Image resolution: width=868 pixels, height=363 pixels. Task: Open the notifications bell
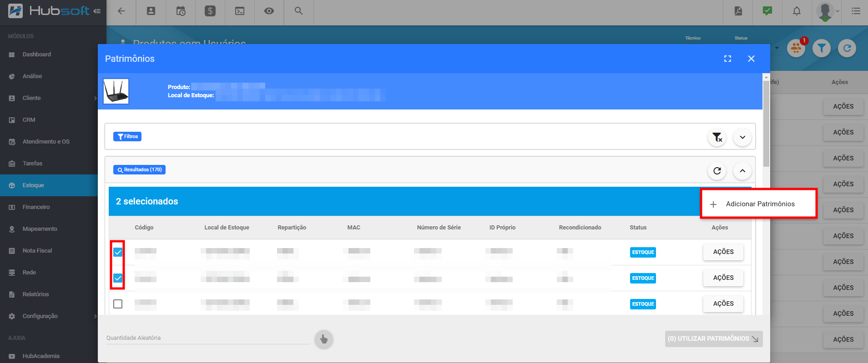(797, 11)
